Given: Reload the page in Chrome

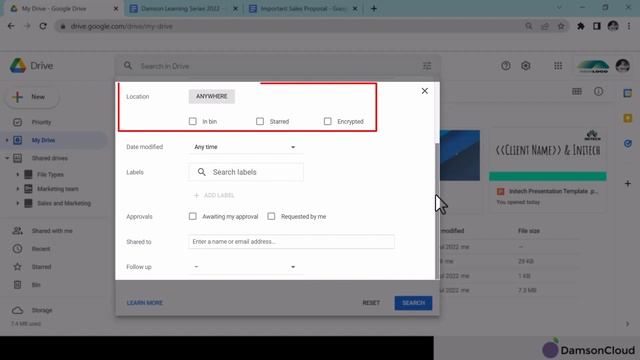Looking at the screenshot, I should point(43,26).
